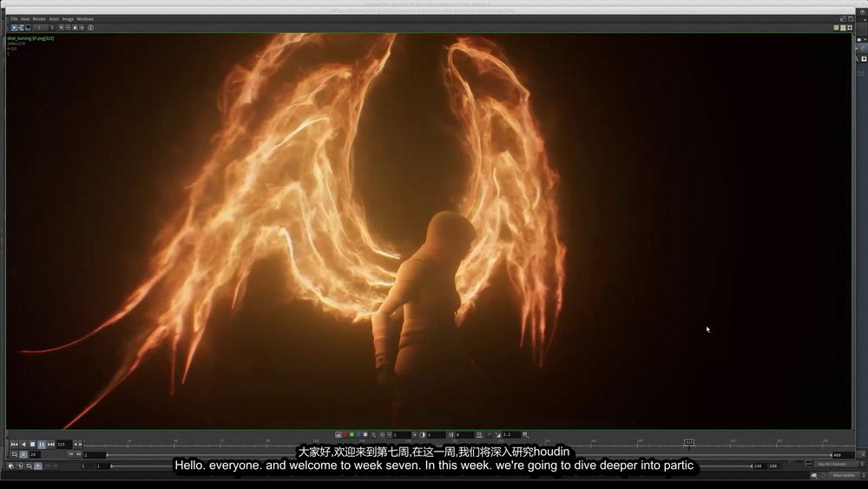Click the contrast value field

pos(437,435)
